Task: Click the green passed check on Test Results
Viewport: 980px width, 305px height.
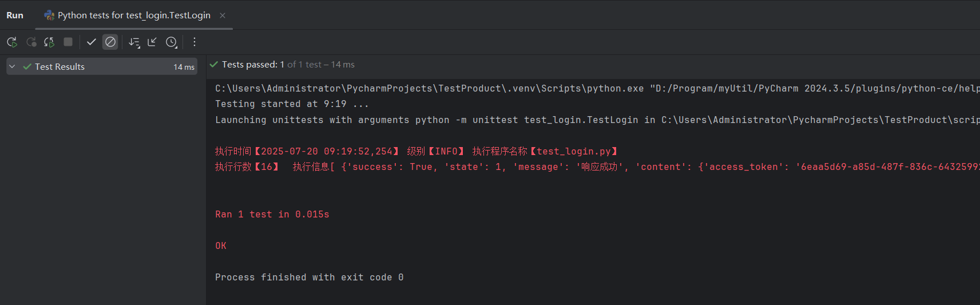Action: click(x=27, y=66)
